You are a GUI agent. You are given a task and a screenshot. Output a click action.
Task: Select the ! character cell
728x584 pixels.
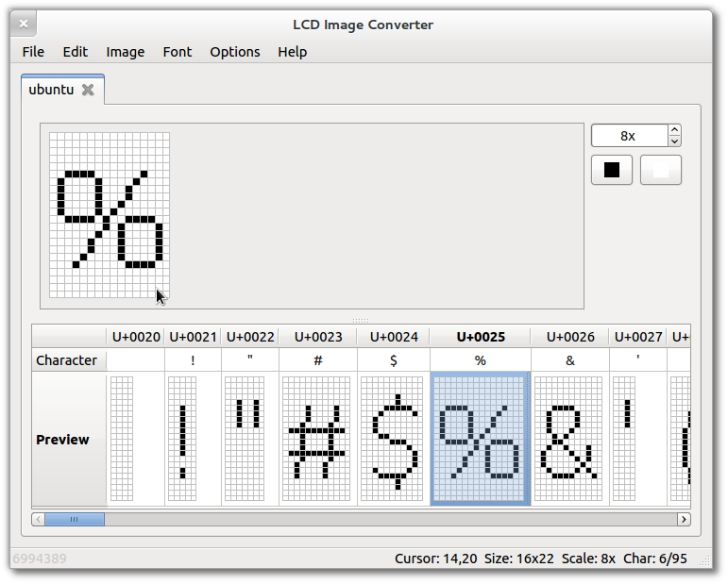pyautogui.click(x=194, y=360)
